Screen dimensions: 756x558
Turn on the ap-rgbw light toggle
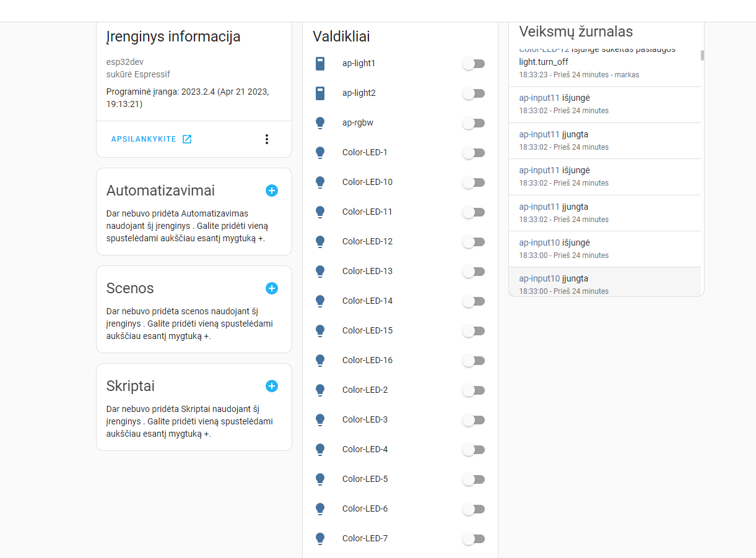[x=474, y=123]
